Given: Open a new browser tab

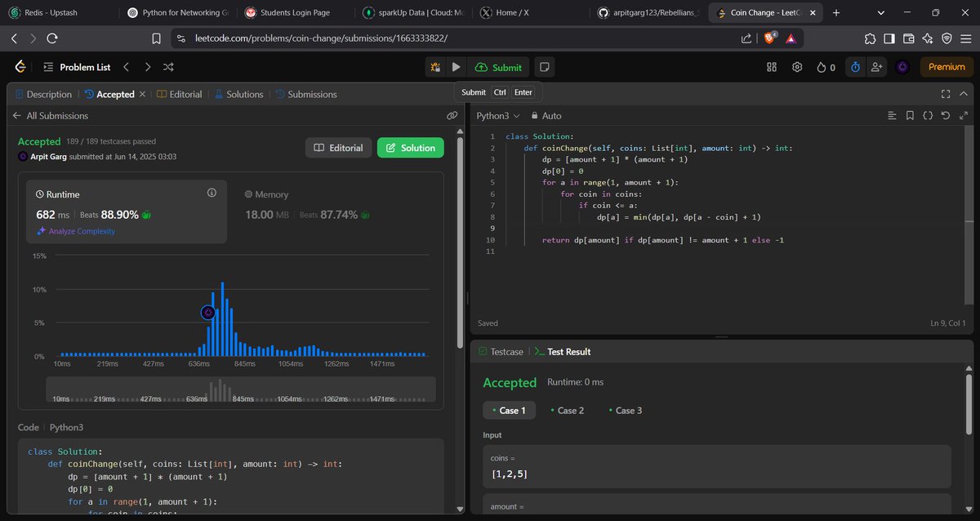Looking at the screenshot, I should 836,13.
